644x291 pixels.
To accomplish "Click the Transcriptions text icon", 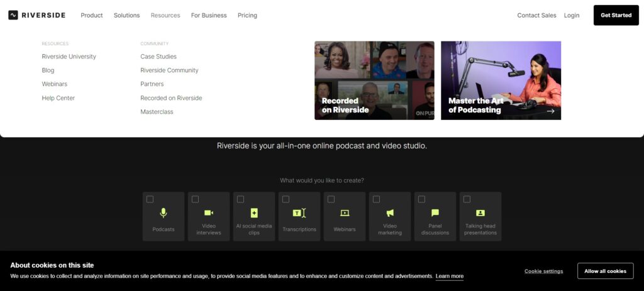I will pyautogui.click(x=299, y=212).
